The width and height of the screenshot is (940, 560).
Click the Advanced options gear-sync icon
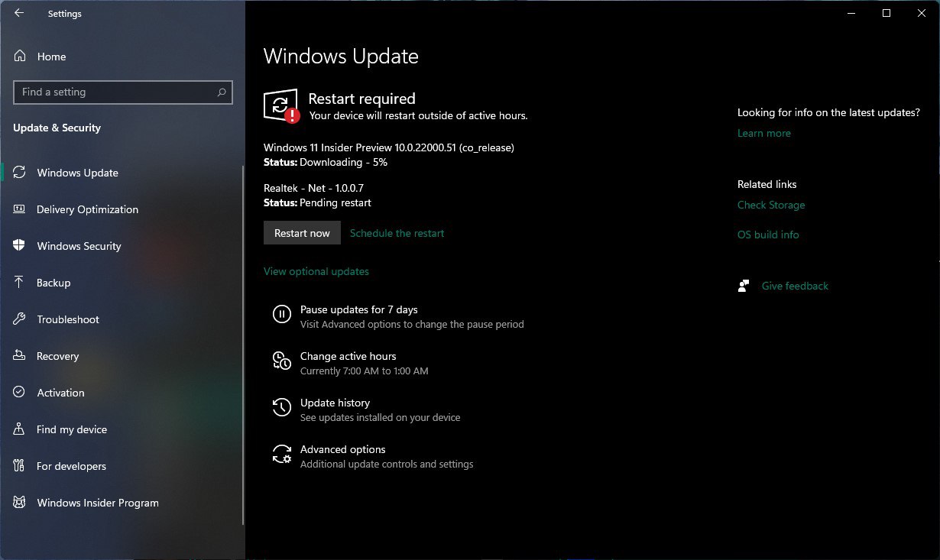coord(282,454)
